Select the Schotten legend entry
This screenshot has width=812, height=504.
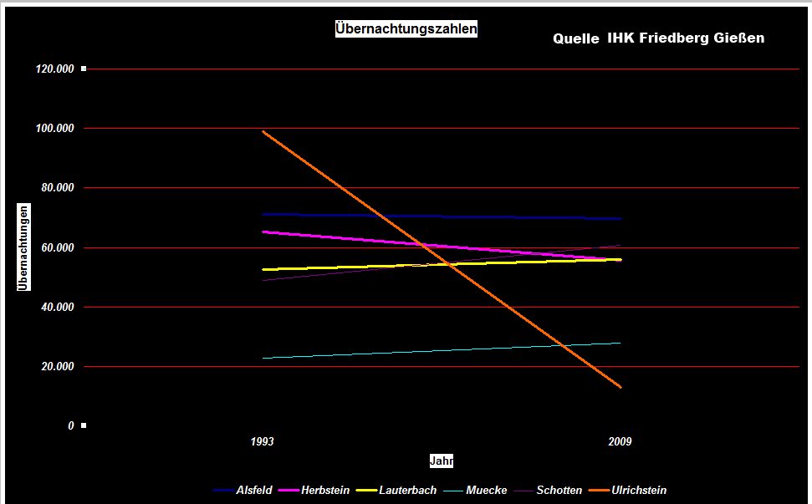[x=559, y=491]
